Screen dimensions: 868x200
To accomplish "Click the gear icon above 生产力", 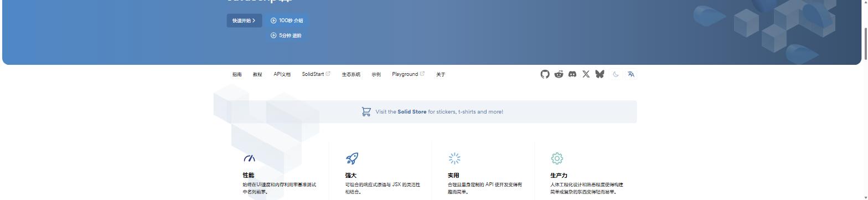I will 557,158.
